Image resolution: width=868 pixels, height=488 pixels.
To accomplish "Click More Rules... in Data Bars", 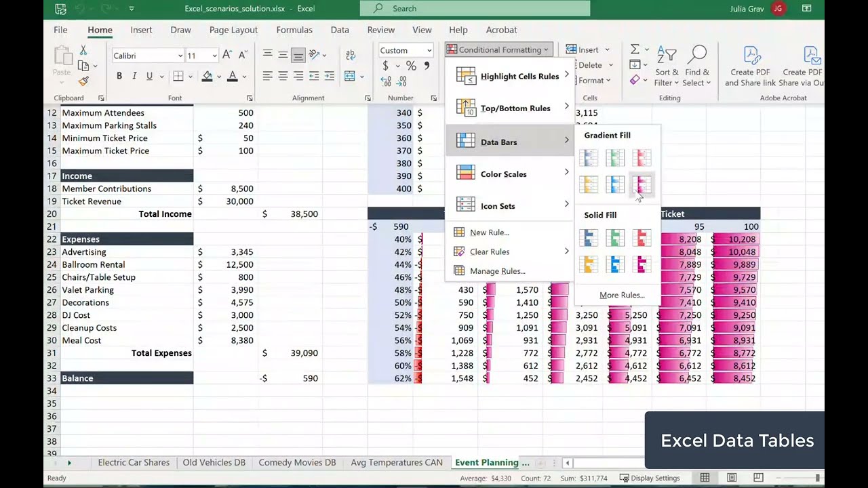I will coord(622,295).
